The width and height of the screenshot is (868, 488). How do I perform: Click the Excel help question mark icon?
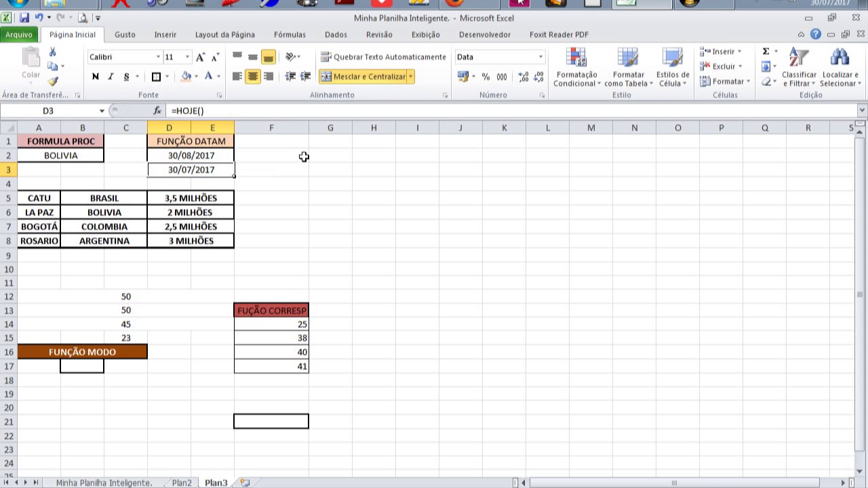pyautogui.click(x=816, y=34)
